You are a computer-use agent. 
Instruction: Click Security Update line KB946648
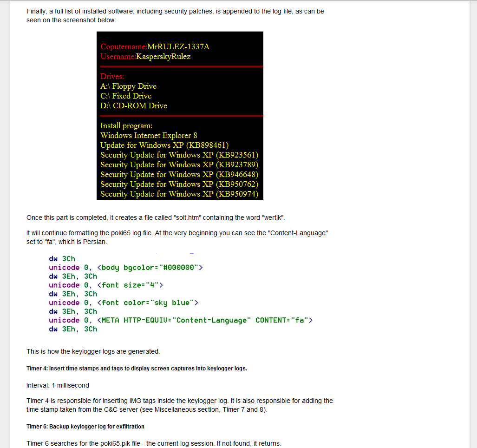click(x=179, y=174)
